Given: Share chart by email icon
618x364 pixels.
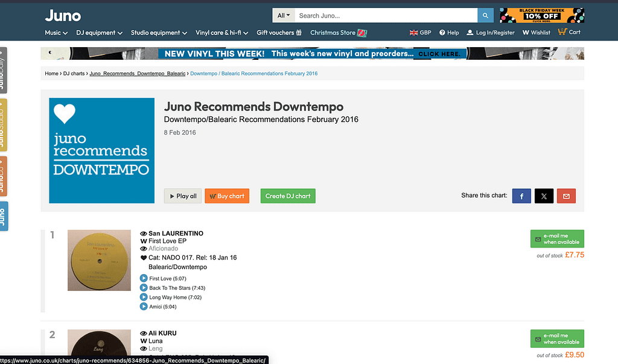Looking at the screenshot, I should click(x=566, y=196).
